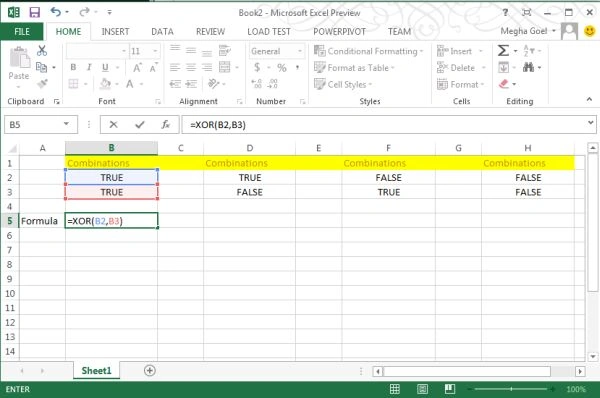The image size is (600, 398).
Task: Center text horizontally
Action: (191, 67)
